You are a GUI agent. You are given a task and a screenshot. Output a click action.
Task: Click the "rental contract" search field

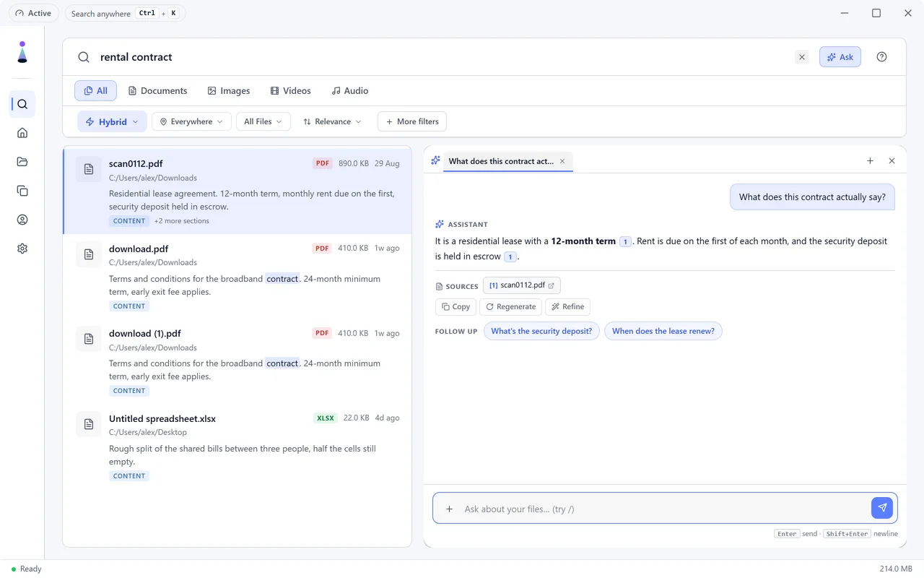coord(442,57)
